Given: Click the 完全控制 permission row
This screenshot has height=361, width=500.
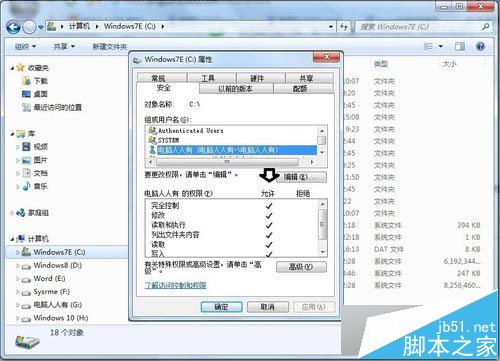Looking at the screenshot, I should coord(232,206).
